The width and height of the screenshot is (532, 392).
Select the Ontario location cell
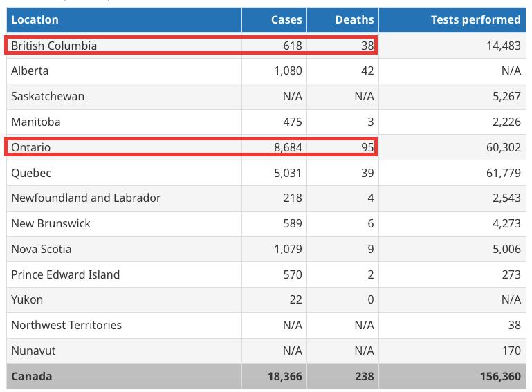(31, 147)
